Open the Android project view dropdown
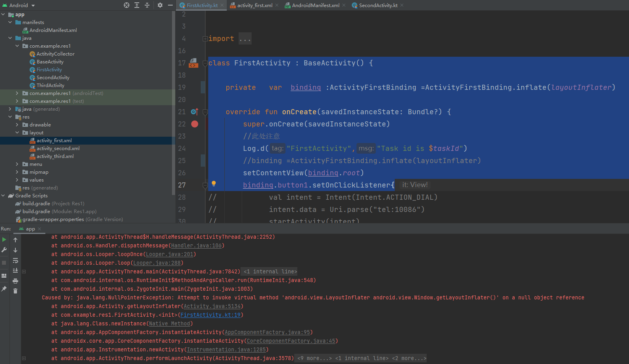This screenshot has height=364, width=629. tap(33, 6)
